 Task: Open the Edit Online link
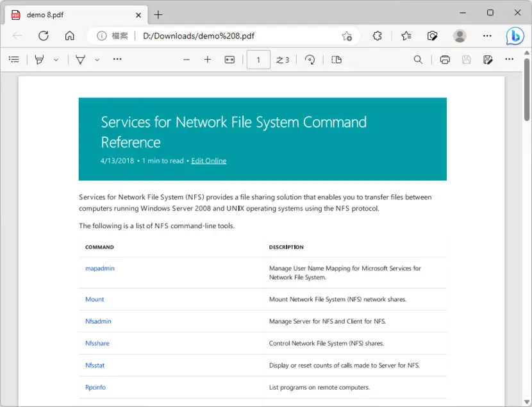(x=209, y=161)
